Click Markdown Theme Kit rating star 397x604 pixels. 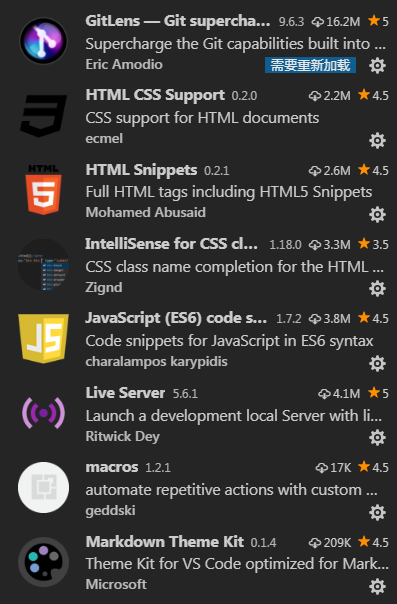(364, 541)
